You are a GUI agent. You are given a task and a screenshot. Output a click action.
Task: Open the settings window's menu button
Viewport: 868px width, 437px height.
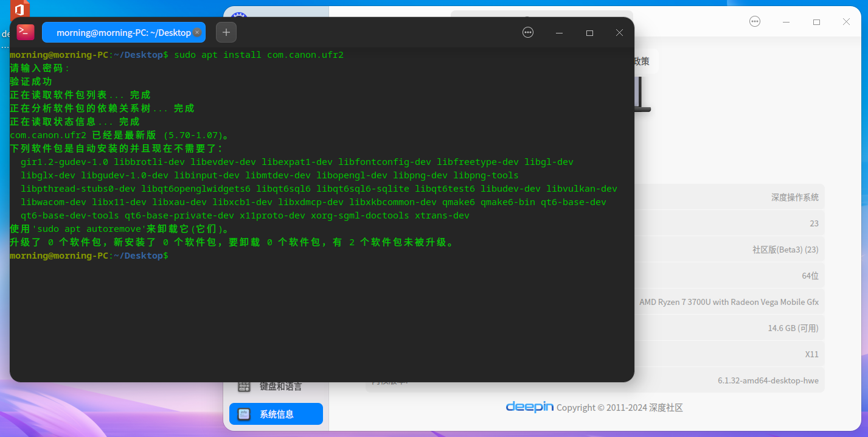click(x=755, y=21)
